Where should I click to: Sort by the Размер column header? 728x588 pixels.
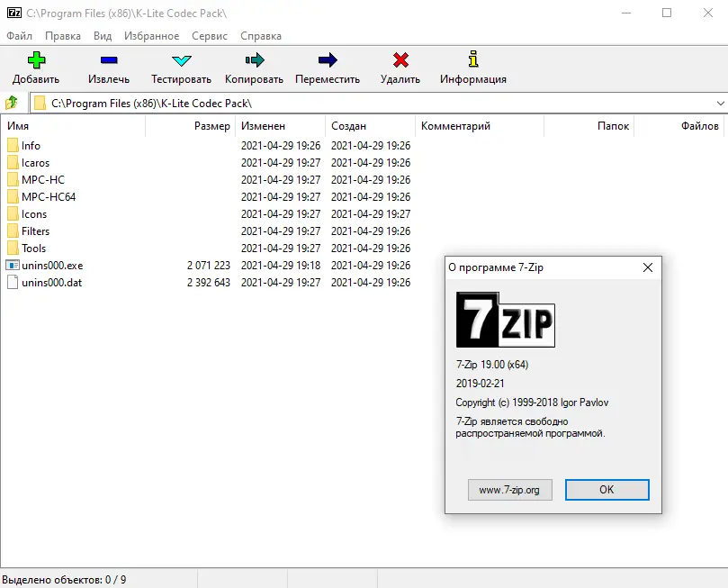191,126
